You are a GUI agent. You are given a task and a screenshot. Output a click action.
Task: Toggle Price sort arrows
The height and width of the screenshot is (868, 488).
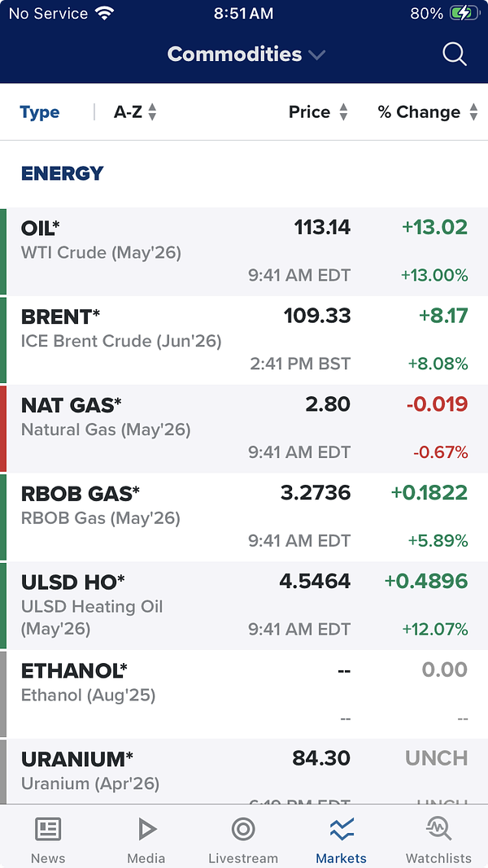coord(343,112)
